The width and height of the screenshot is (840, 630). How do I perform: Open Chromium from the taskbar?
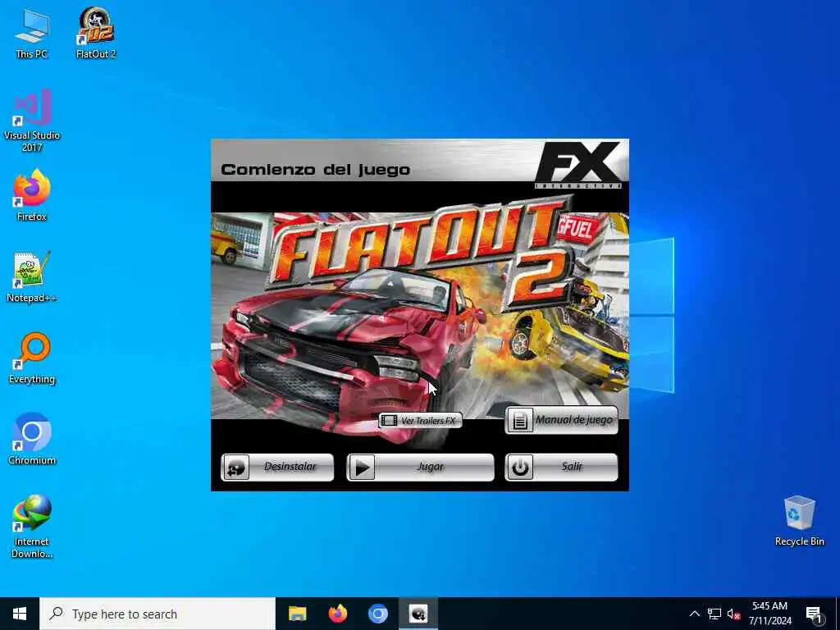pos(377,614)
